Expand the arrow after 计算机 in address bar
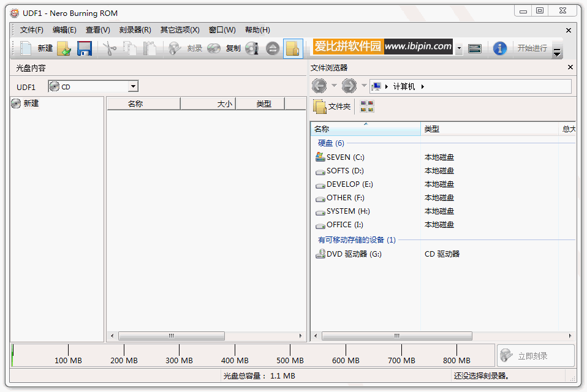 423,87
